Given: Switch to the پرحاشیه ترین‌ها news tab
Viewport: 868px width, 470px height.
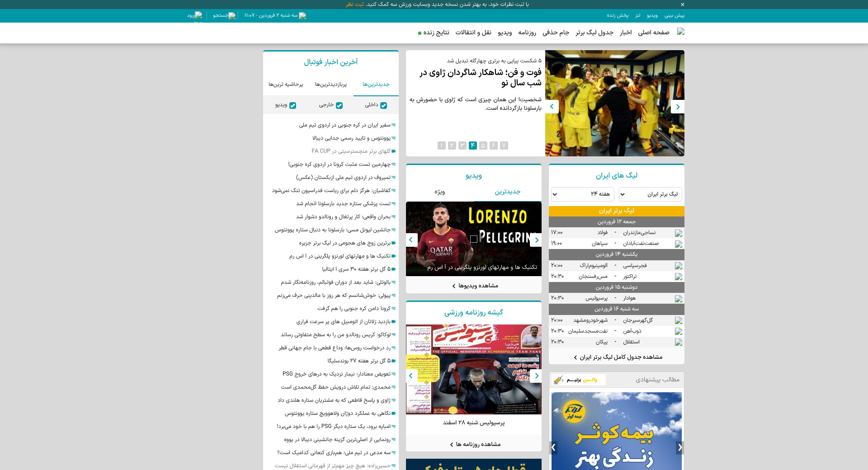Looking at the screenshot, I should tap(286, 85).
